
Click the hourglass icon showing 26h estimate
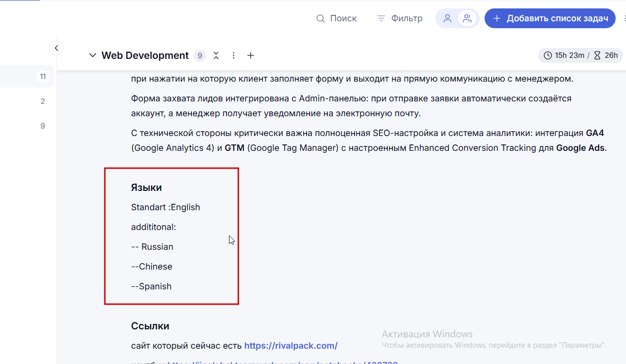597,55
